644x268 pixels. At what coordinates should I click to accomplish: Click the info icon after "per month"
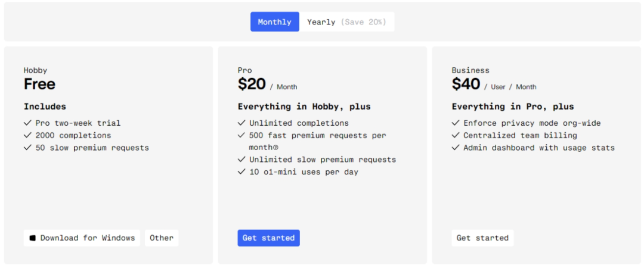pos(275,148)
